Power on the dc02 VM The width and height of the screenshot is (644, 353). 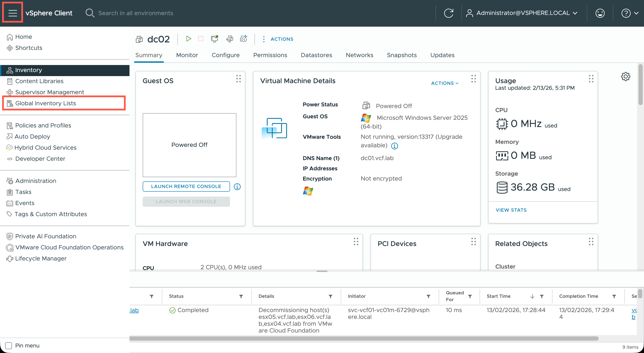click(x=188, y=39)
